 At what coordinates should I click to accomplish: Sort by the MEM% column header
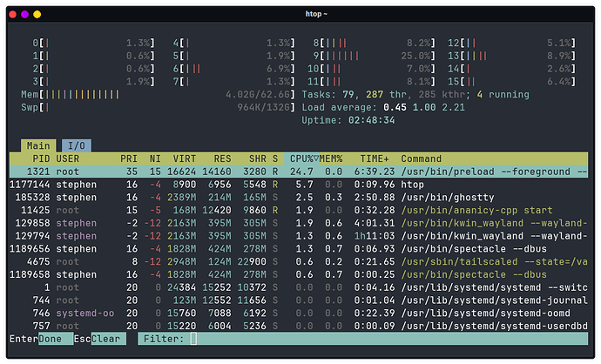[331, 158]
